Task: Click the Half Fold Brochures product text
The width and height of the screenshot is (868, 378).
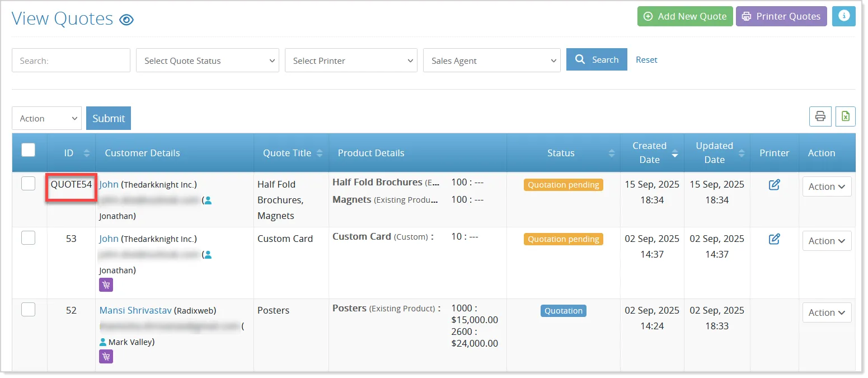Action: pyautogui.click(x=377, y=183)
